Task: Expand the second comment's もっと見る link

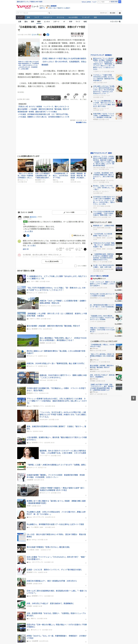Action: pyautogui.click(x=32, y=245)
